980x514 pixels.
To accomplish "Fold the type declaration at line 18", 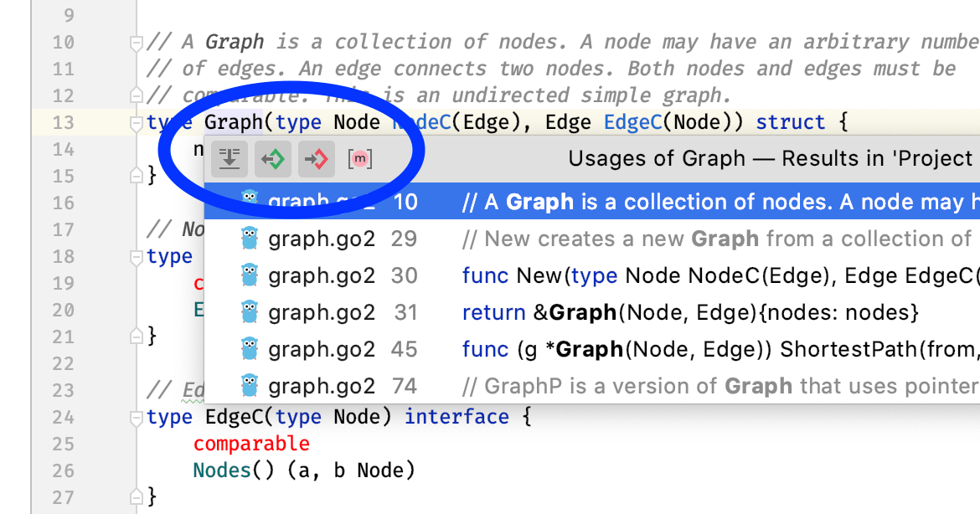I will point(137,257).
